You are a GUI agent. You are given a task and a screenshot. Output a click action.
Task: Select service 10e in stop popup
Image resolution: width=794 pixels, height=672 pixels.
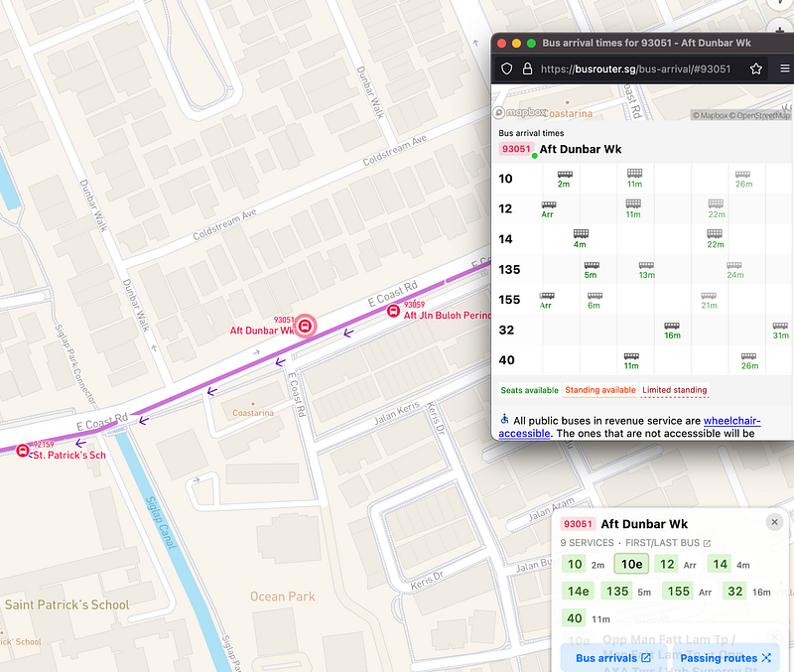click(x=631, y=564)
